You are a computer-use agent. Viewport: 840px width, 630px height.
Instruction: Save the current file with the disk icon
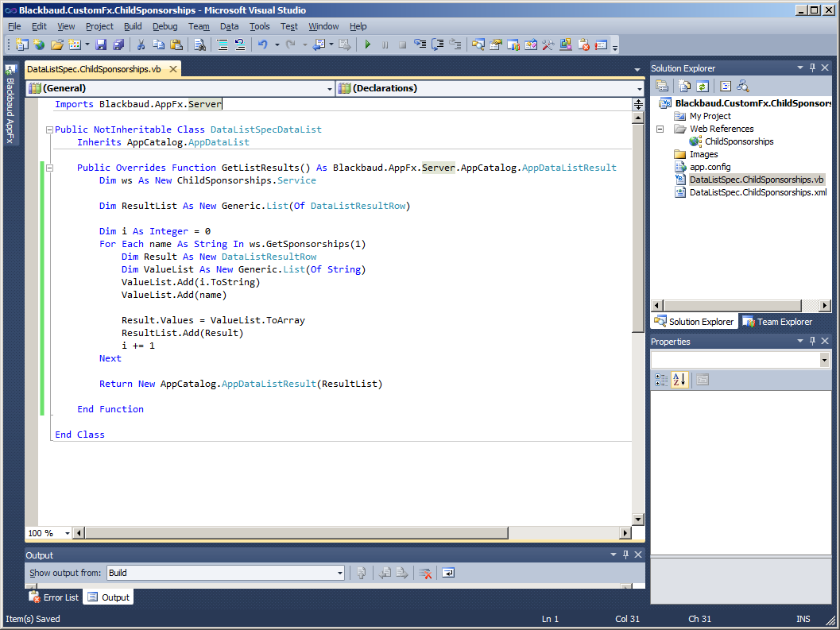point(101,45)
